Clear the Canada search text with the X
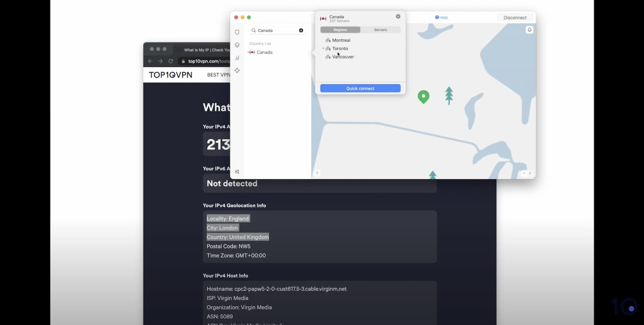 (x=301, y=30)
